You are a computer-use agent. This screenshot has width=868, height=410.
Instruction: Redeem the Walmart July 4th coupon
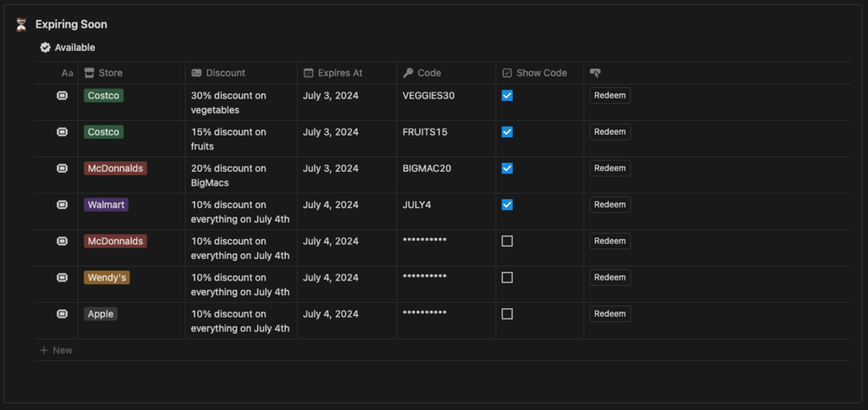tap(610, 205)
